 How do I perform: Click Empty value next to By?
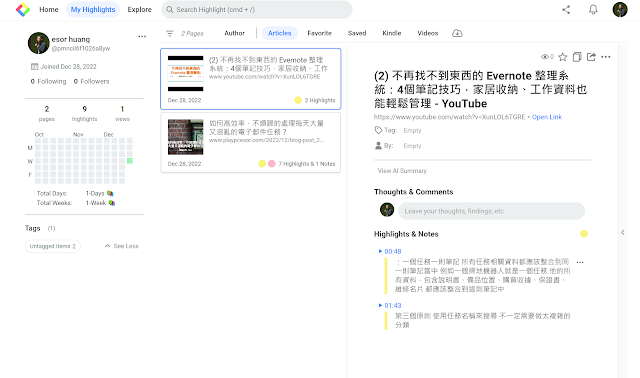point(412,146)
